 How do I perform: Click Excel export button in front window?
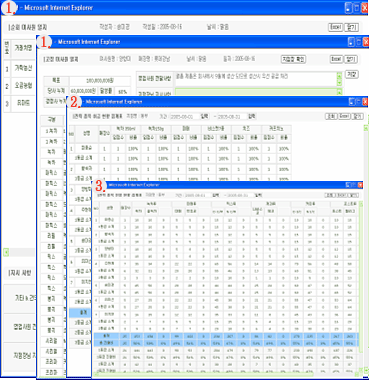click(x=341, y=195)
